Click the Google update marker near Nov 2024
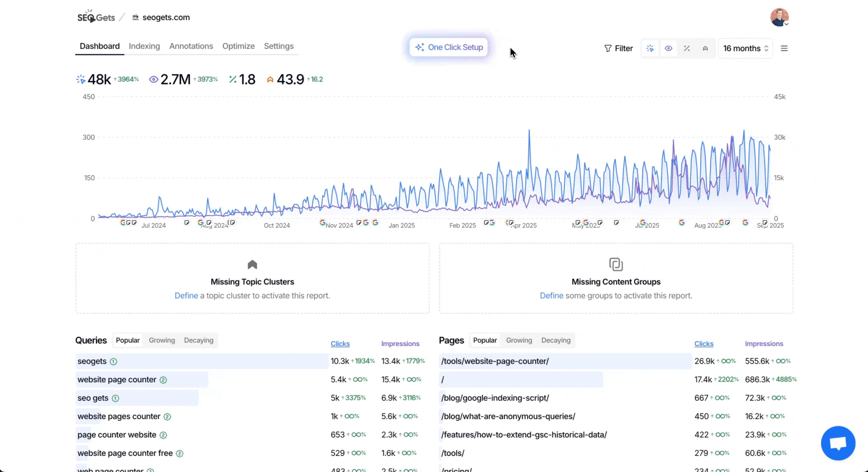868x472 pixels. coord(322,222)
